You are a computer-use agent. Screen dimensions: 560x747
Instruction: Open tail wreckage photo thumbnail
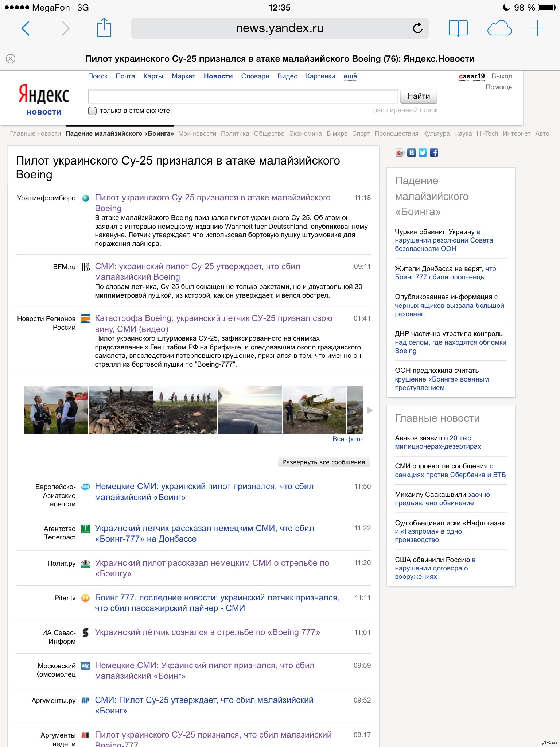click(314, 410)
